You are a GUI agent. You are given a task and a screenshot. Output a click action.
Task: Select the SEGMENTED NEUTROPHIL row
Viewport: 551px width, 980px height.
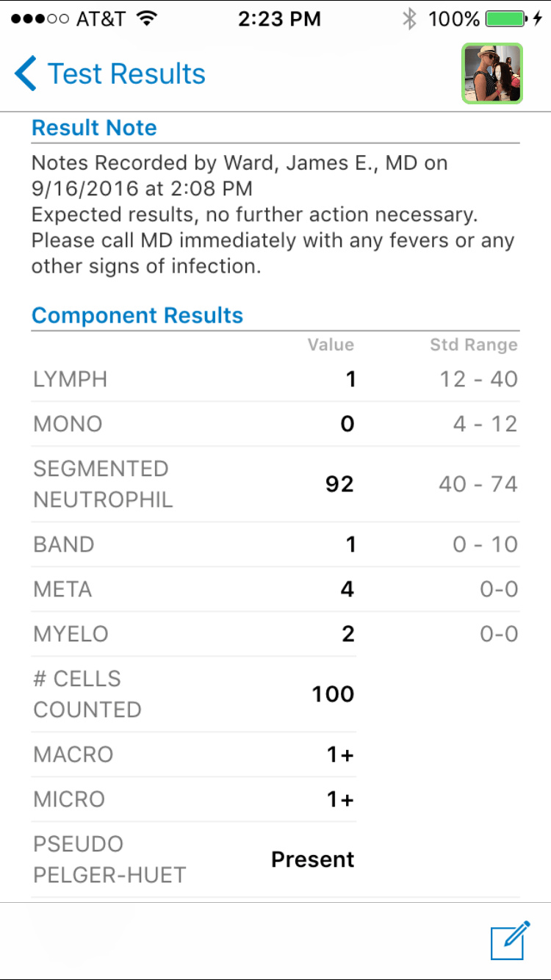(275, 484)
